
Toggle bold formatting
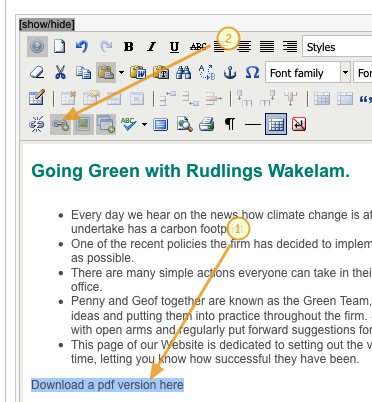(x=129, y=47)
